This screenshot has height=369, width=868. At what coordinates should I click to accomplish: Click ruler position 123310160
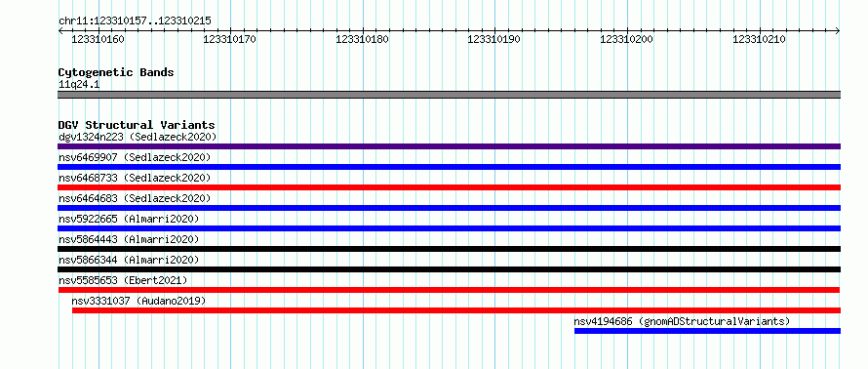tap(99, 39)
